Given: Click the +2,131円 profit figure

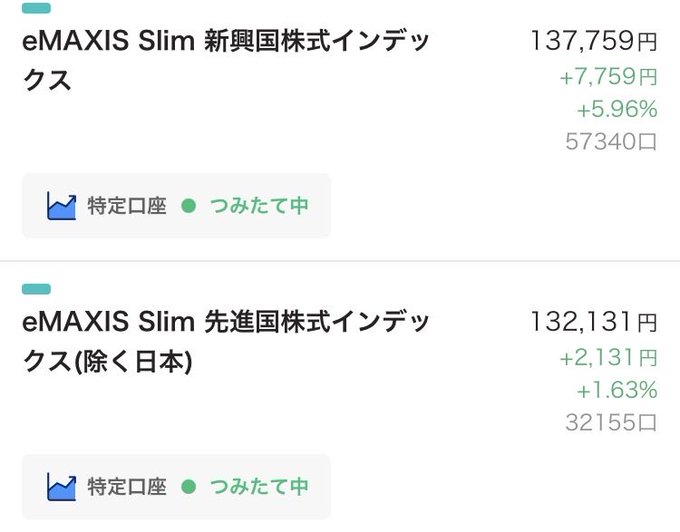Looking at the screenshot, I should click(x=608, y=358).
